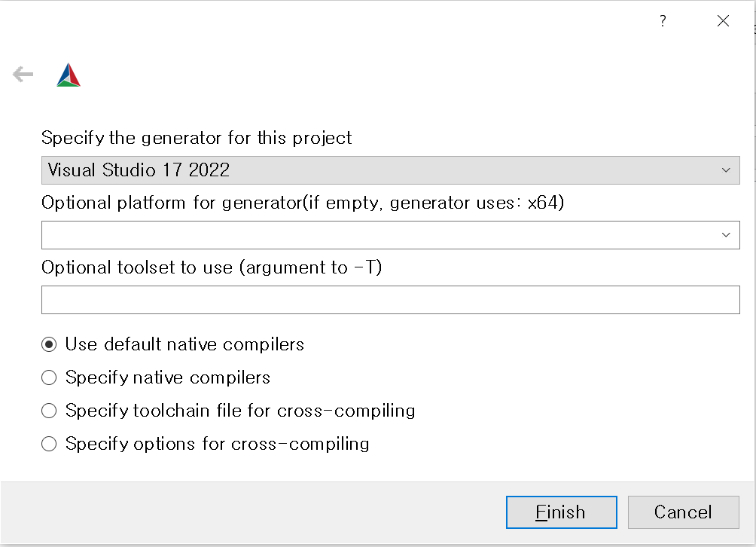This screenshot has width=756, height=547.
Task: Choose Specify options for cross-compiling radio
Action: (49, 444)
